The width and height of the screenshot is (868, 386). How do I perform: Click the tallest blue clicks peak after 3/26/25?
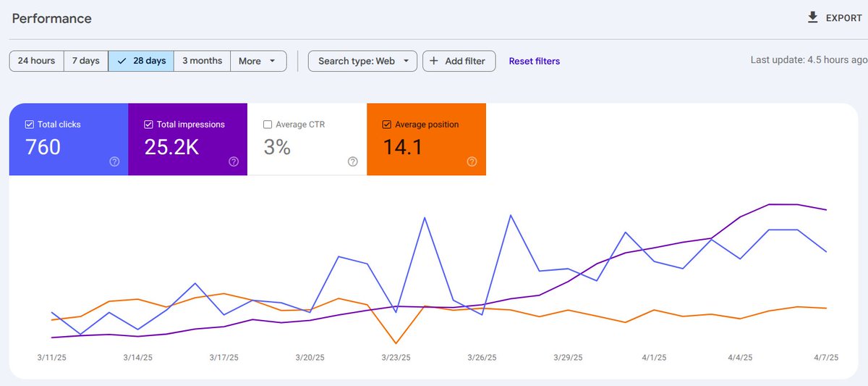click(x=511, y=215)
